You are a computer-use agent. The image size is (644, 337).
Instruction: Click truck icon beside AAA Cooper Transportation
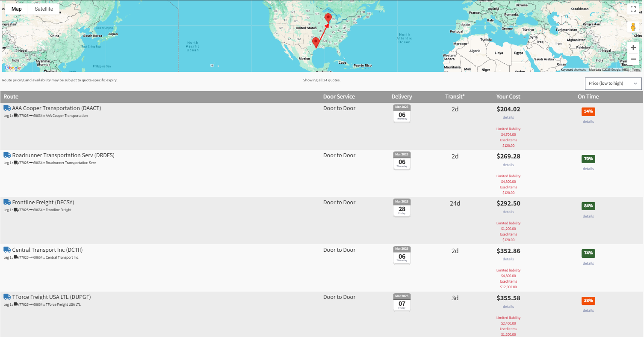(7, 108)
